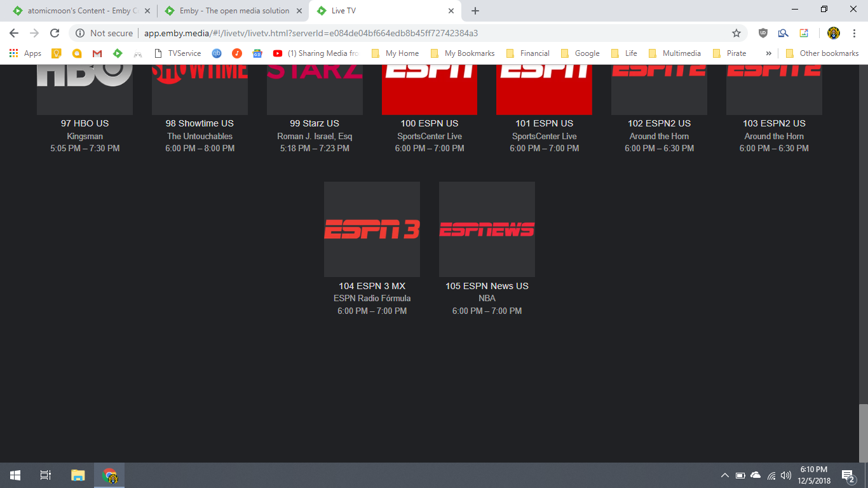The width and height of the screenshot is (868, 488).
Task: Expand the Financial bookmarks folder
Action: 528,53
